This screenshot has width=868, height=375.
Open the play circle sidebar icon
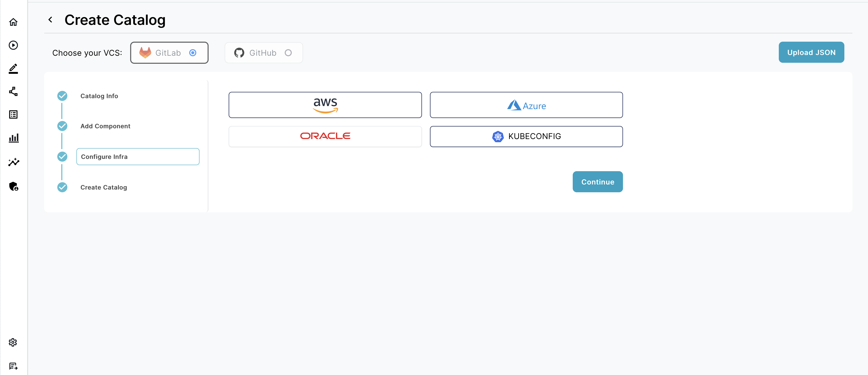click(13, 45)
